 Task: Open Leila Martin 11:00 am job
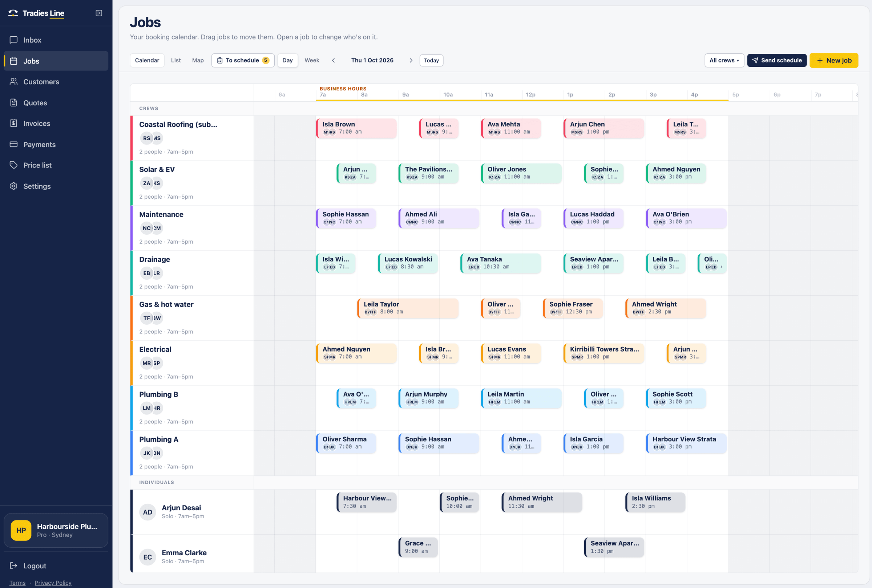pos(521,398)
